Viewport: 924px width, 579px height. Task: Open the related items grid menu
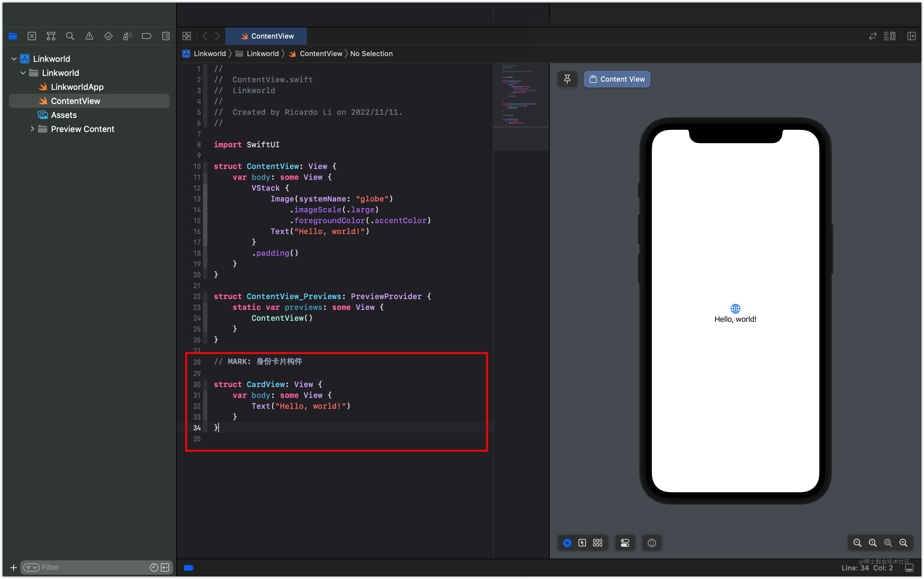[187, 36]
